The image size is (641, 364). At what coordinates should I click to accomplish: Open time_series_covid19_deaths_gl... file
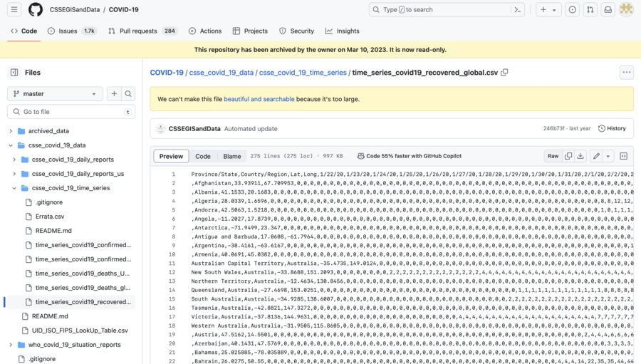(83, 288)
